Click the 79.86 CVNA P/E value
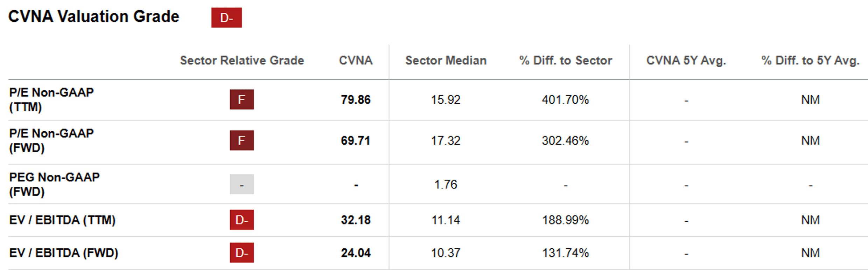Image resolution: width=868 pixels, height=270 pixels. point(356,100)
